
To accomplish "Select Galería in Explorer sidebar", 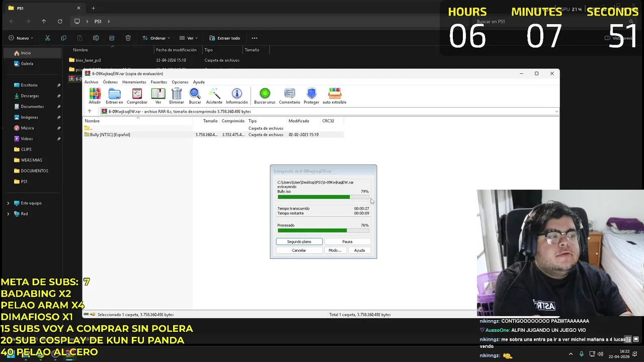I will point(27,64).
